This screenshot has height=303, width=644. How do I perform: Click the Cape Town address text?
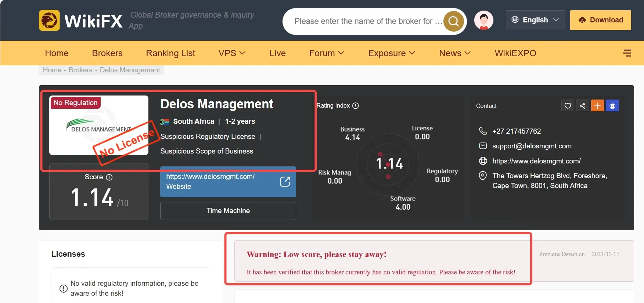pyautogui.click(x=550, y=181)
